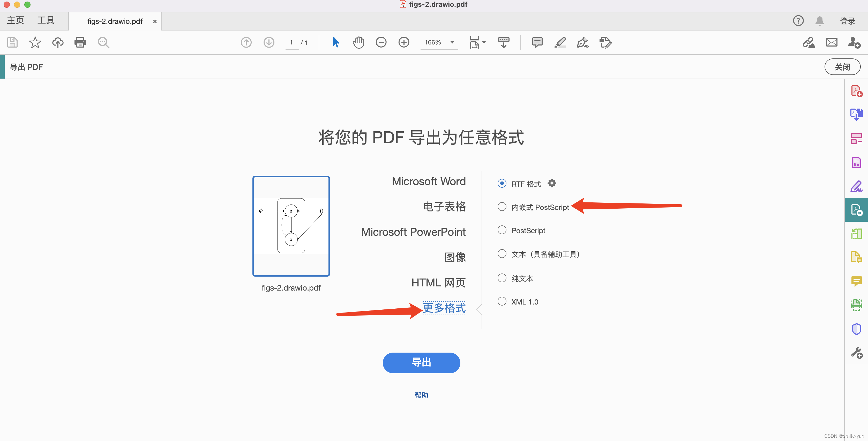Viewport: 868px width, 441px height.
Task: Click the add comment note icon
Action: click(x=537, y=42)
